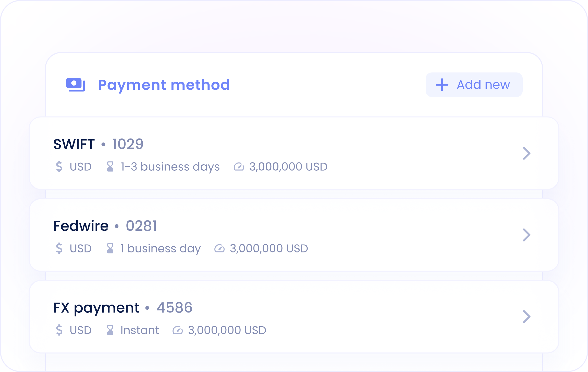Viewport: 588px width, 372px height.
Task: Click the dollar icon in Fedwire row
Action: click(59, 248)
